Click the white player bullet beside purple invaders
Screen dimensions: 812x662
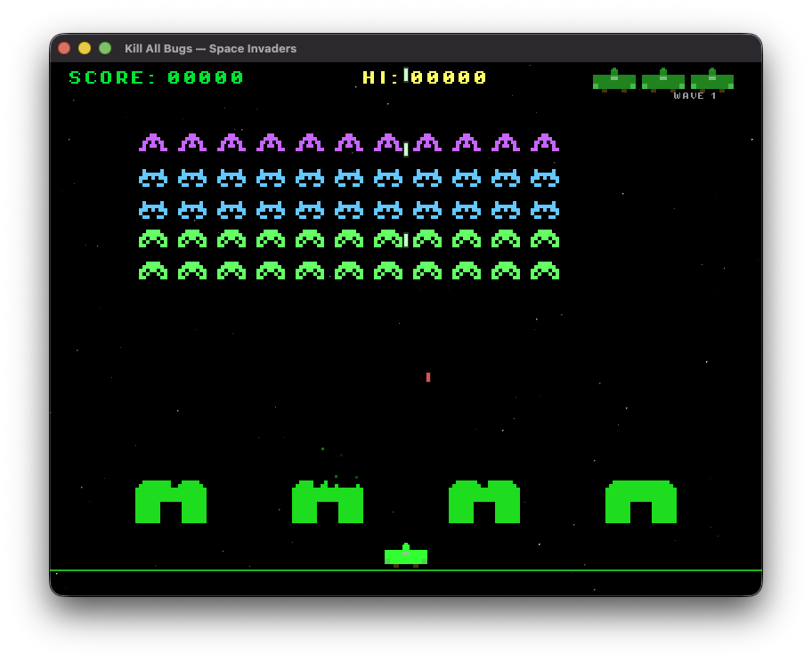[406, 149]
